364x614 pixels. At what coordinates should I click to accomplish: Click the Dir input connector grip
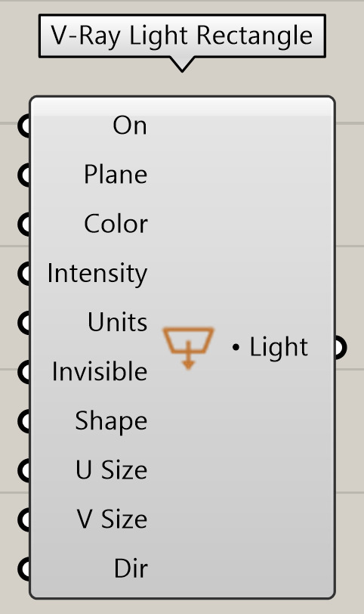(x=24, y=569)
